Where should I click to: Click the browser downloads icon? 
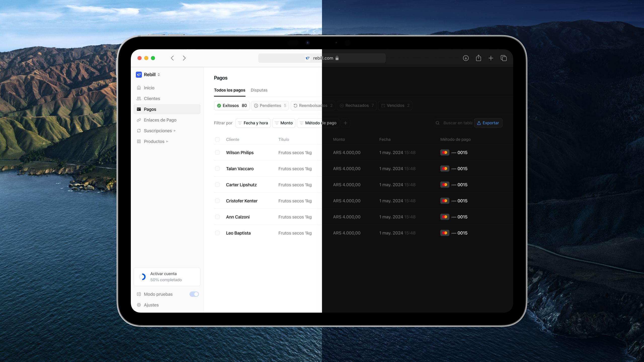click(x=466, y=58)
